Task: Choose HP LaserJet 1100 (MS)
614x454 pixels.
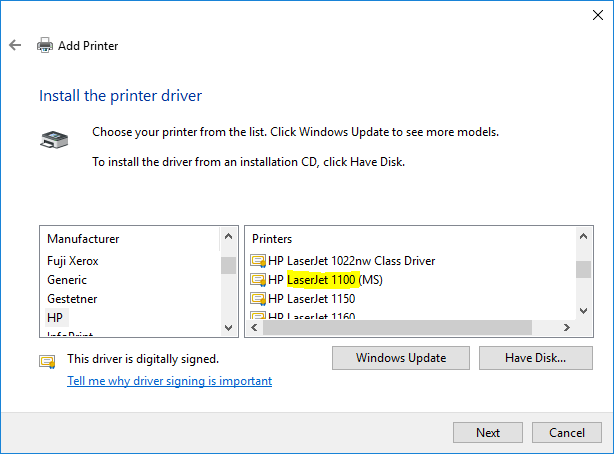Action: 325,280
